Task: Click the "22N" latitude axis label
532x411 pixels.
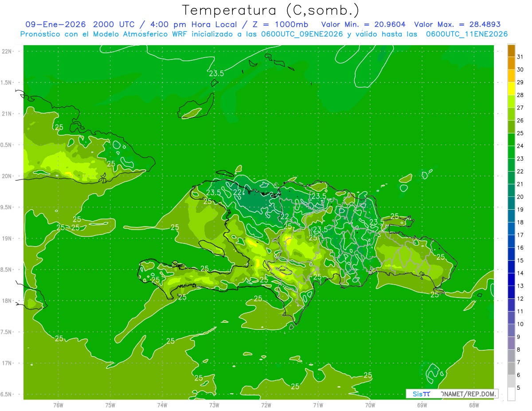Action: [x=7, y=51]
